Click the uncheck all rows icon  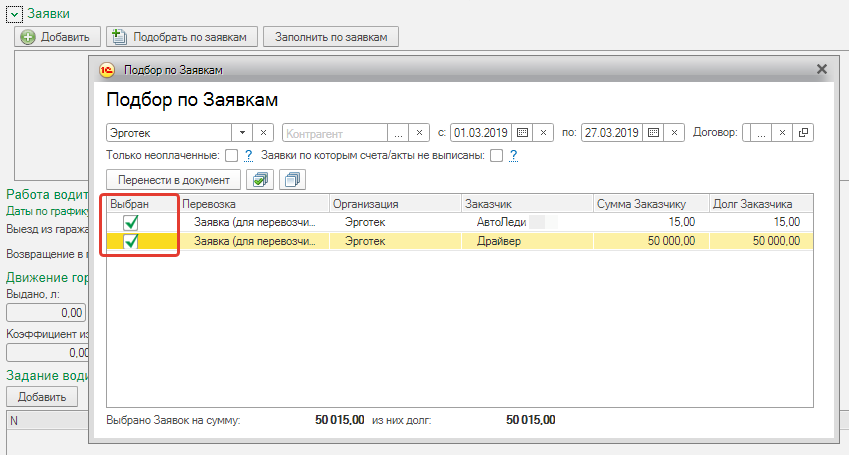coord(292,180)
